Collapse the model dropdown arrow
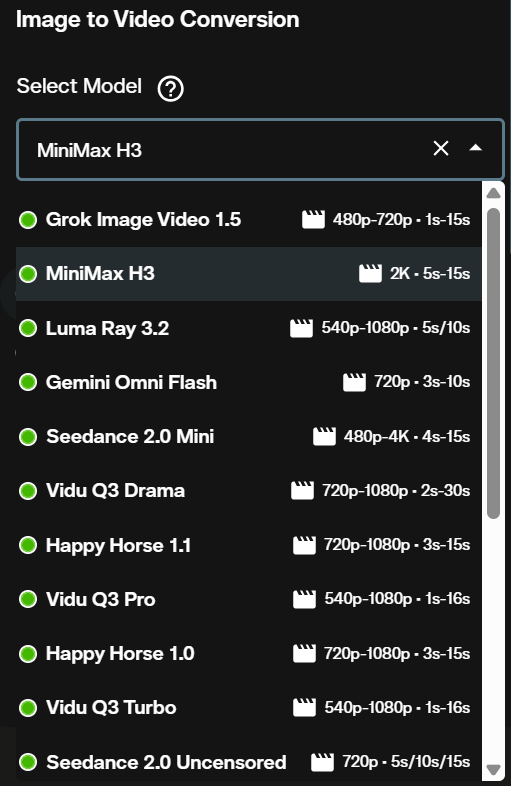 (x=475, y=148)
